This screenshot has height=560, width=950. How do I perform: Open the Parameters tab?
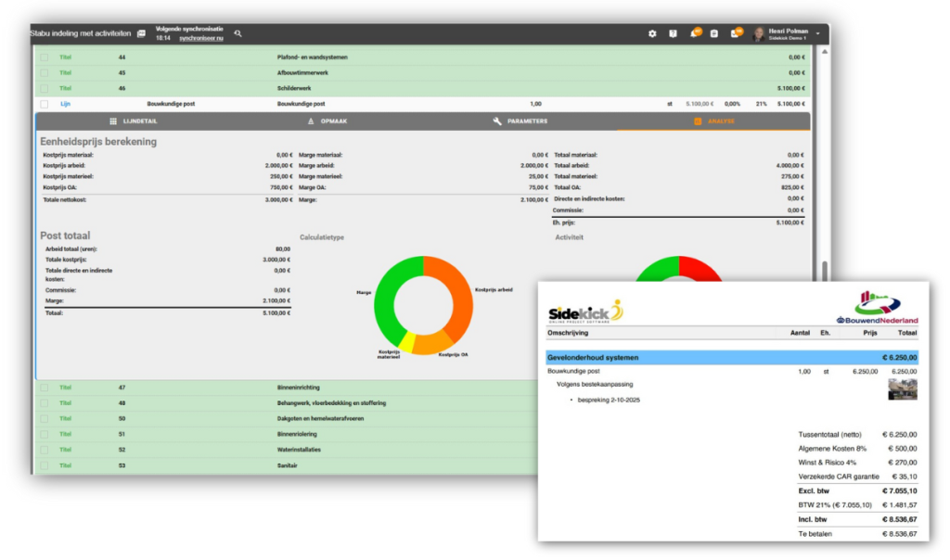(x=520, y=121)
